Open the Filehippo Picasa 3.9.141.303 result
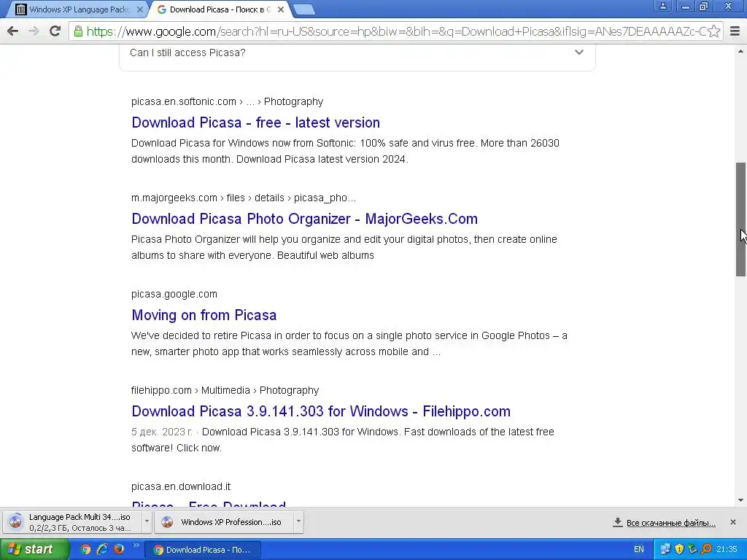This screenshot has height=560, width=747. pos(321,411)
